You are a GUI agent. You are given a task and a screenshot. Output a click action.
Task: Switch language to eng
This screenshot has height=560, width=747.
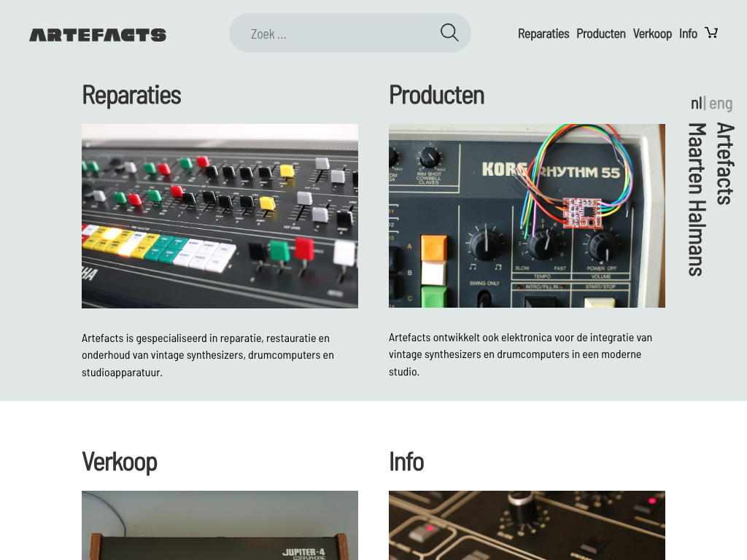coord(721,104)
